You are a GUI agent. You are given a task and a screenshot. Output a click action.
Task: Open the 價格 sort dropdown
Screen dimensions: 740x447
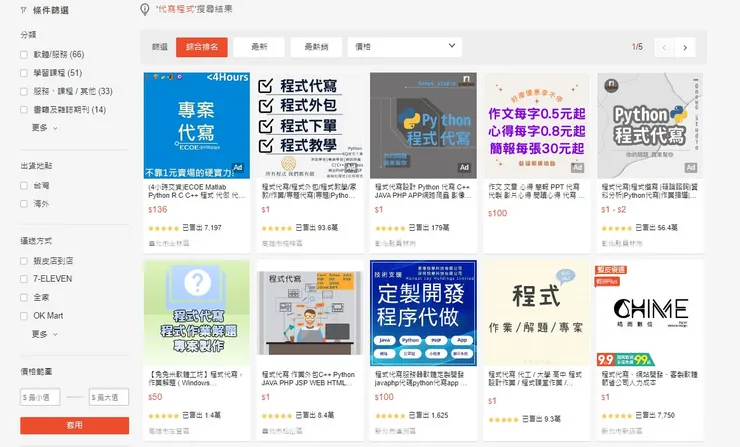click(404, 47)
